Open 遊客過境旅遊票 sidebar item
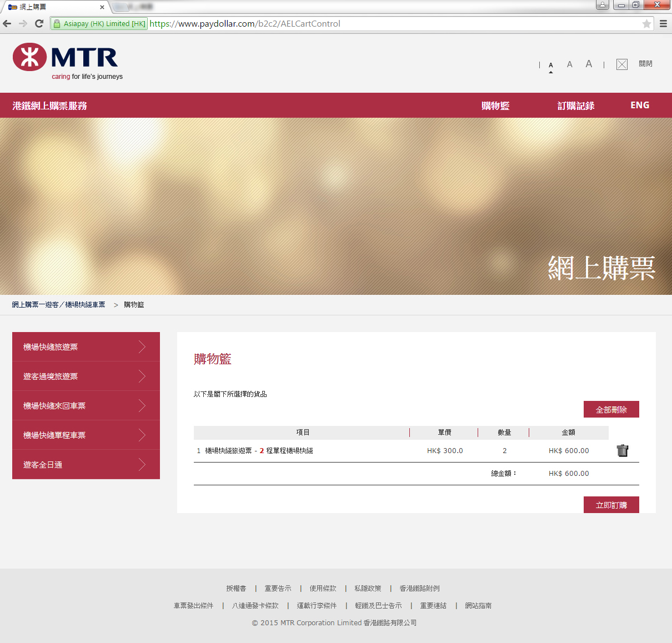The height and width of the screenshot is (643, 672). point(86,376)
